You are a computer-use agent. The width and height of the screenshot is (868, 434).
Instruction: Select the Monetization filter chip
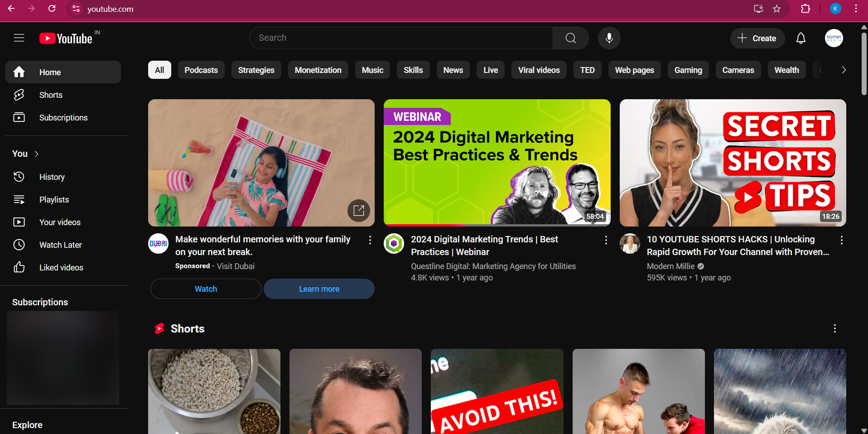(318, 70)
